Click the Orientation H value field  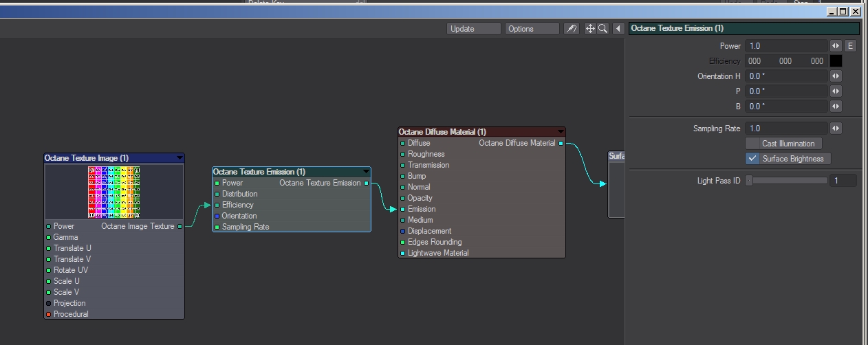click(x=787, y=76)
